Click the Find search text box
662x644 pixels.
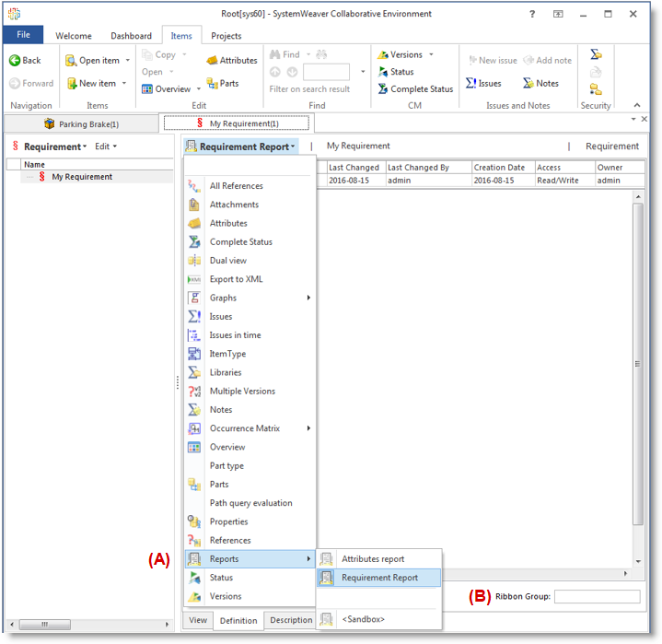(326, 72)
